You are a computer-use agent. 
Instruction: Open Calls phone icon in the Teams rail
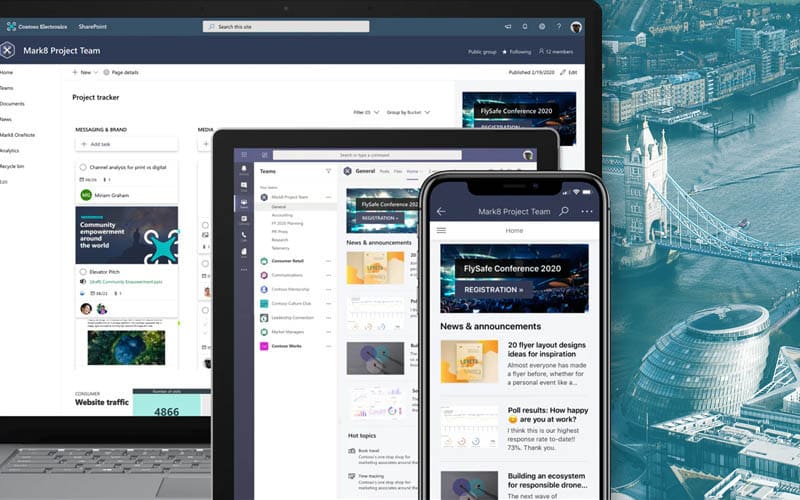coord(244,236)
